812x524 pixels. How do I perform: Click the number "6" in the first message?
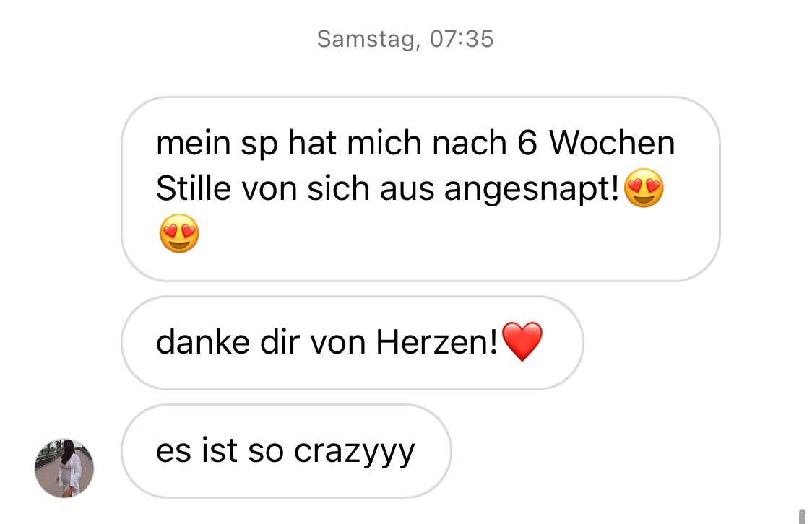tap(527, 142)
